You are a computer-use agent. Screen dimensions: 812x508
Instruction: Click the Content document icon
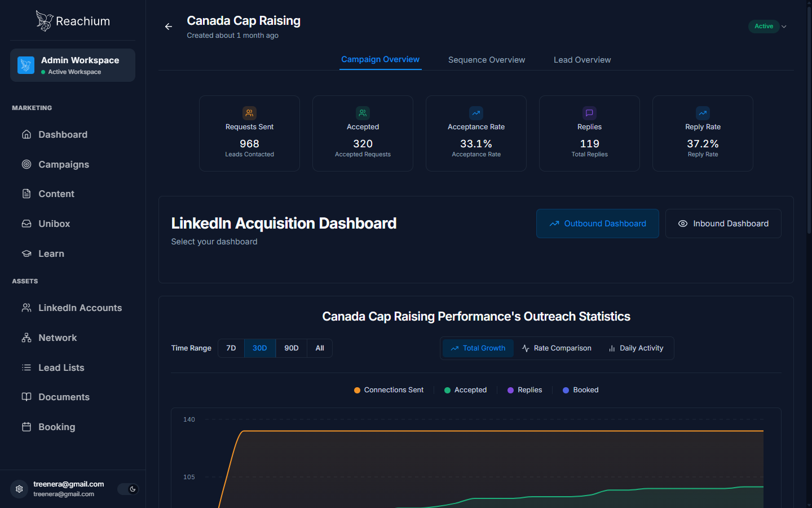click(27, 194)
